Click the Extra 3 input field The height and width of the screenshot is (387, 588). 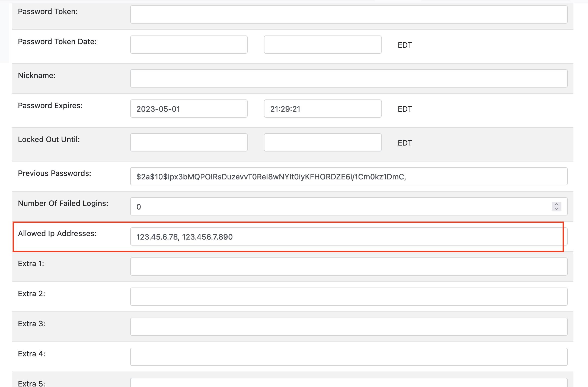(349, 327)
